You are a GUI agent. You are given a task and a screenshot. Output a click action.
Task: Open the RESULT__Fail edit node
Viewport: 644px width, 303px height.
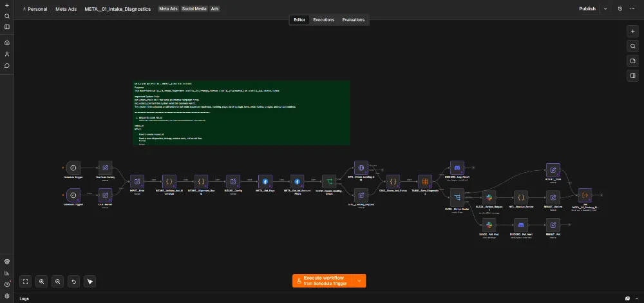click(x=553, y=225)
